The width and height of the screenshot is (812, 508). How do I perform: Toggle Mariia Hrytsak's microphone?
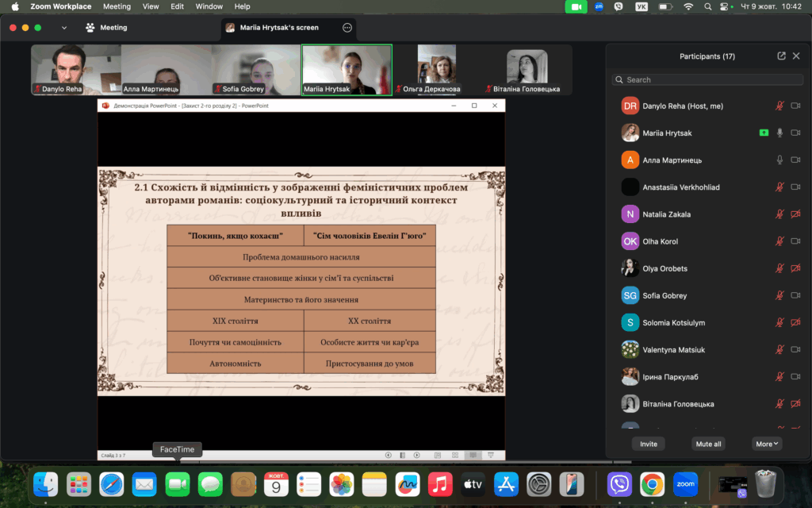[779, 133]
